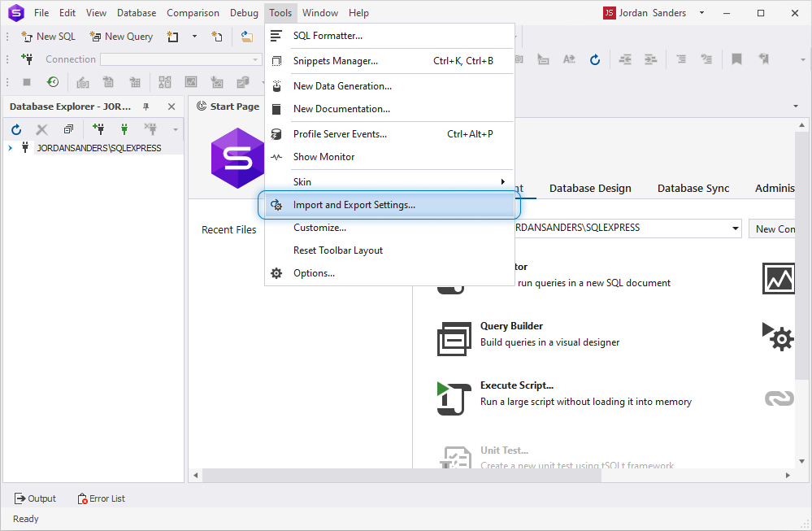
Task: Select Import and Export Settings
Action: [x=389, y=205]
